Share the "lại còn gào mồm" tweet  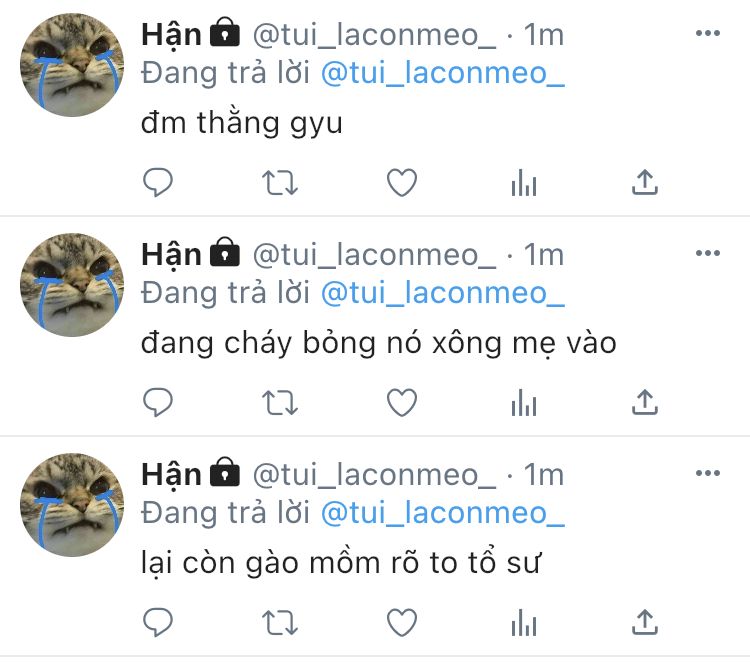click(x=645, y=622)
